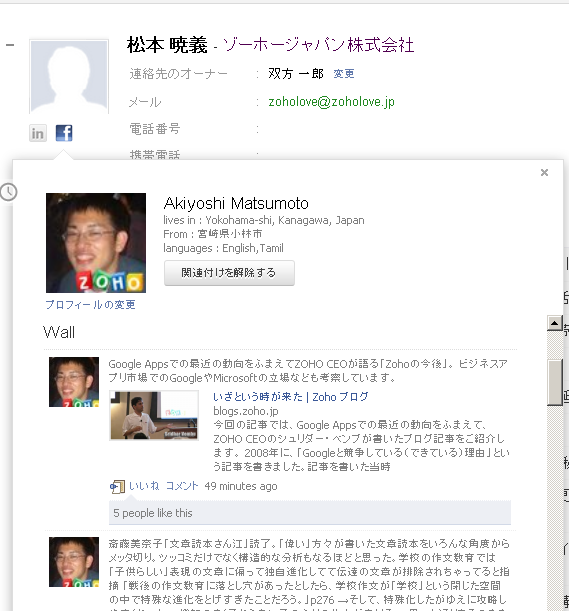Click the LinkedIn icon under the contact photo

tap(38, 133)
